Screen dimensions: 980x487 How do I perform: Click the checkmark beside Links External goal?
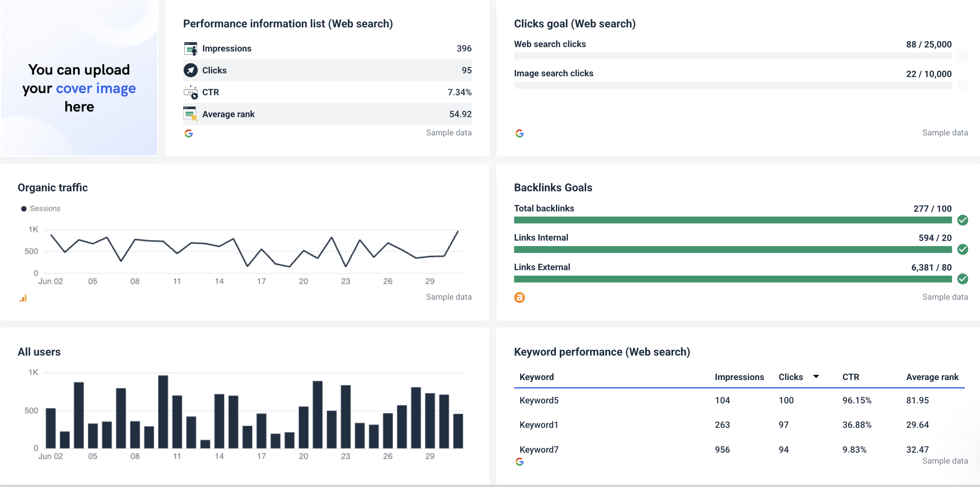coord(963,279)
